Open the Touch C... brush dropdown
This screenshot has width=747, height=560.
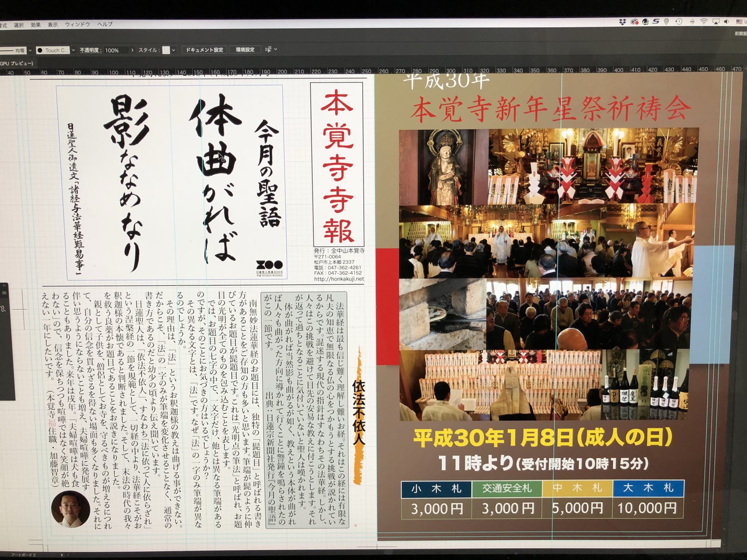coord(73,50)
